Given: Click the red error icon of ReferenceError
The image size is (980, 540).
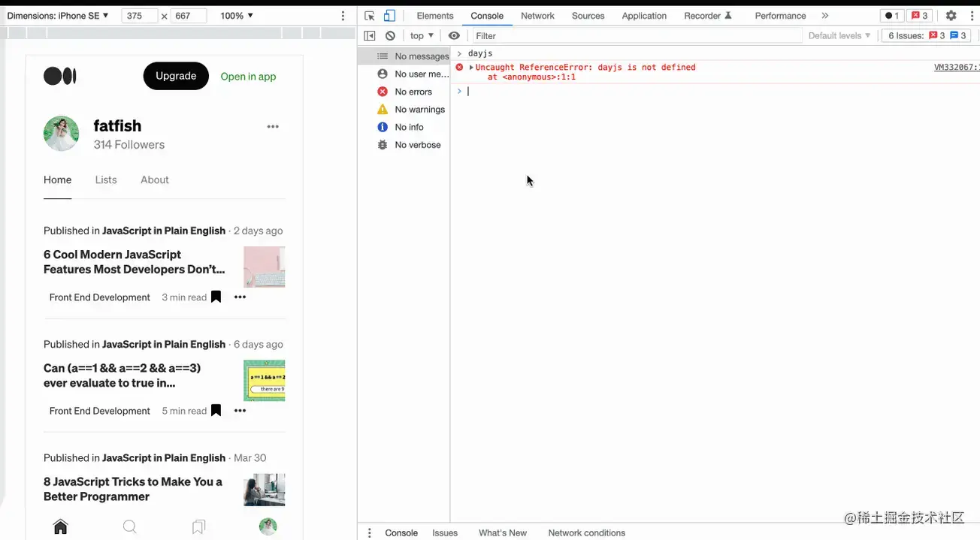Looking at the screenshot, I should 459,67.
